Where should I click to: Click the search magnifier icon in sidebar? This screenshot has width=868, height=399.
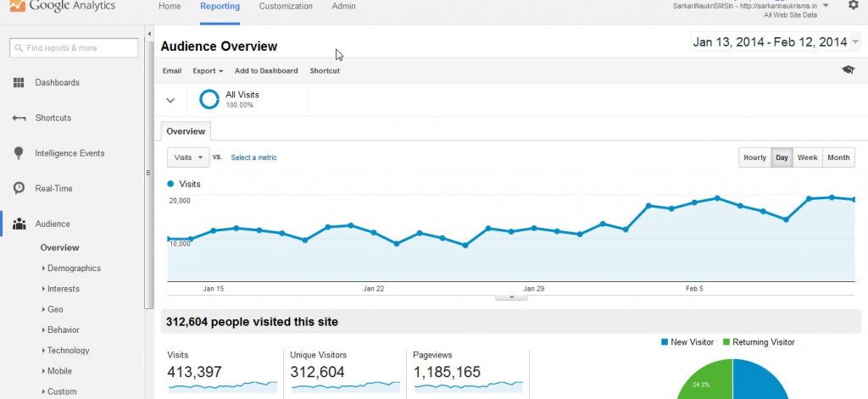pos(19,48)
